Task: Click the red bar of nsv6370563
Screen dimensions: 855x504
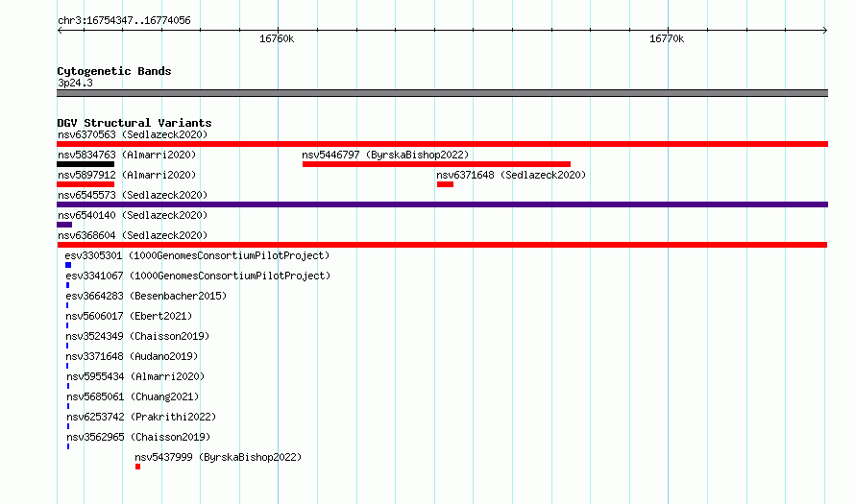Action: [442, 144]
